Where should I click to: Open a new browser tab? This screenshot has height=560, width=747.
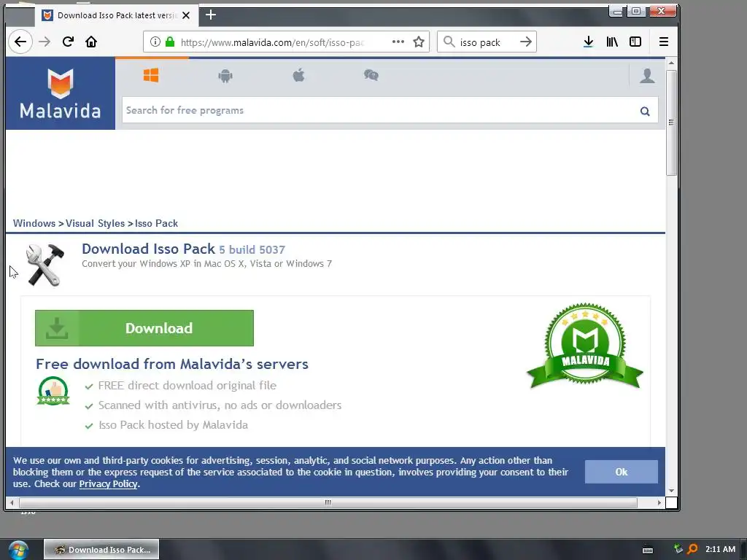211,15
